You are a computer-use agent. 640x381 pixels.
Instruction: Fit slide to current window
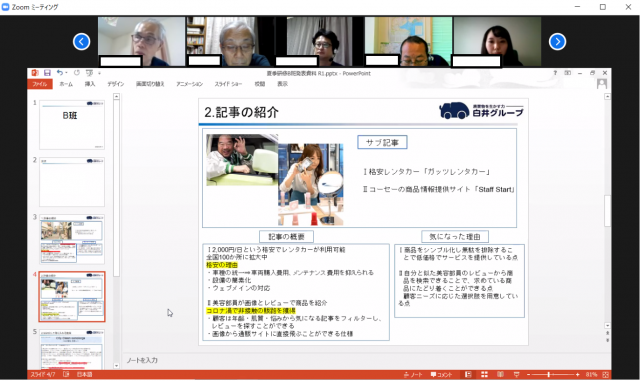(605, 374)
